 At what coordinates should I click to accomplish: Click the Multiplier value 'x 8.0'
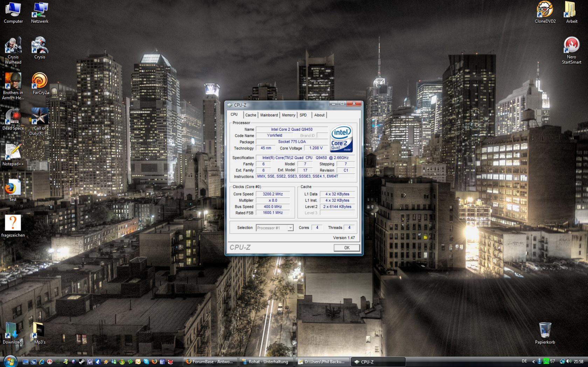tap(273, 200)
